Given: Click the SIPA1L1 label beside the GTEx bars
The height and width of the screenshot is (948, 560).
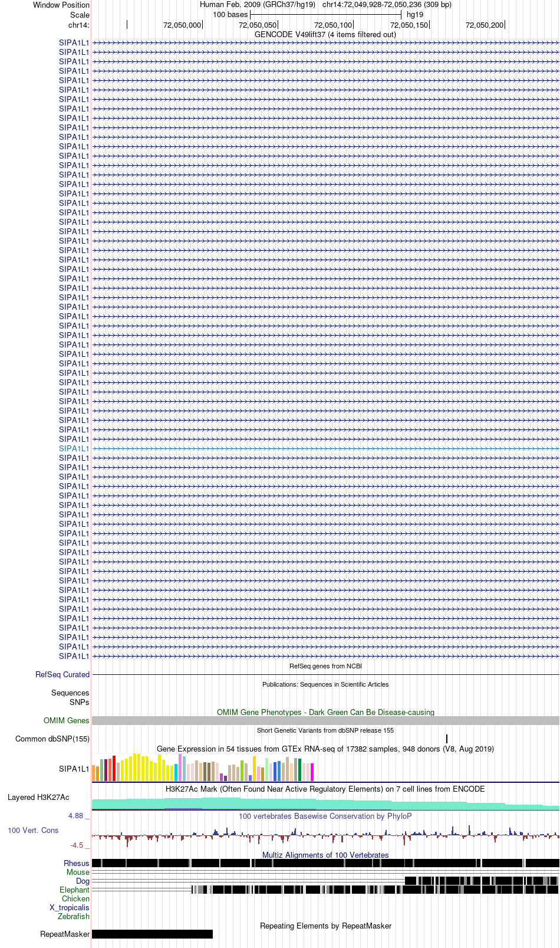Looking at the screenshot, I should (x=74, y=769).
